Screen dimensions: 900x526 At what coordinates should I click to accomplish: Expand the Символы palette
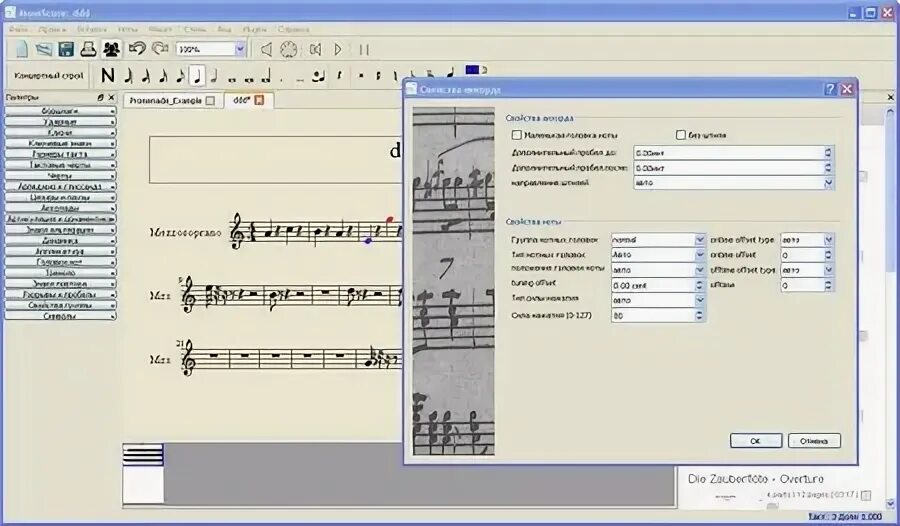[60, 316]
